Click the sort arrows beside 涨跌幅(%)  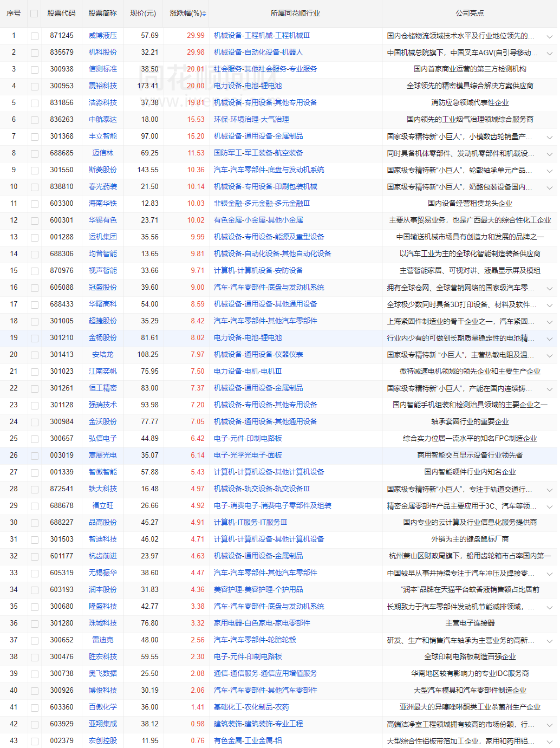pyautogui.click(x=205, y=14)
